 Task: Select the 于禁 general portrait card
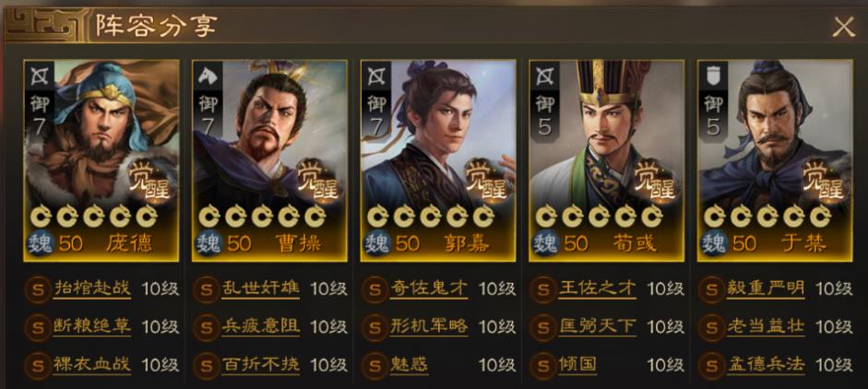click(775, 160)
